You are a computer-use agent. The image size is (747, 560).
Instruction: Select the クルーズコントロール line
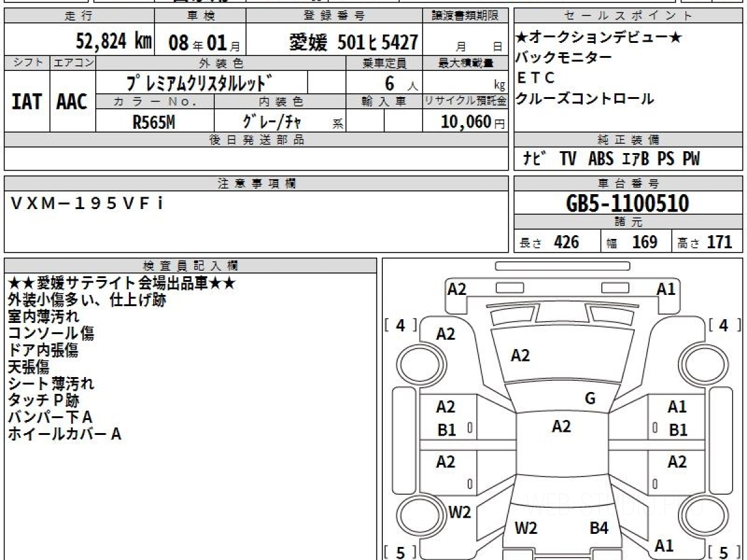pyautogui.click(x=585, y=98)
